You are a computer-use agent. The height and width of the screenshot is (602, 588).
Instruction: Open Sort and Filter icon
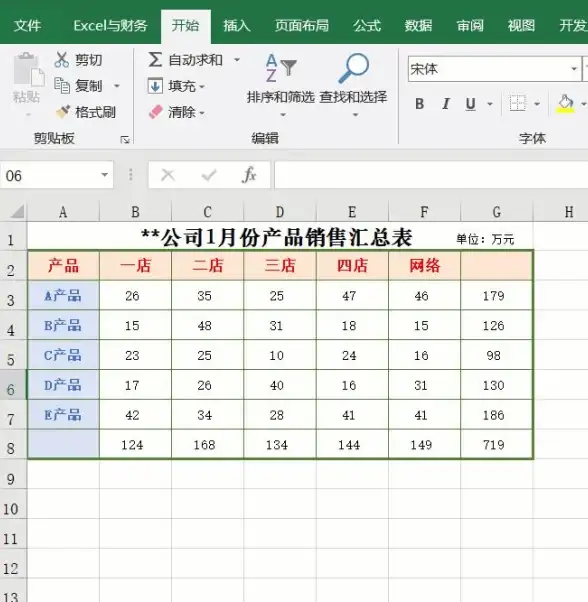point(281,68)
